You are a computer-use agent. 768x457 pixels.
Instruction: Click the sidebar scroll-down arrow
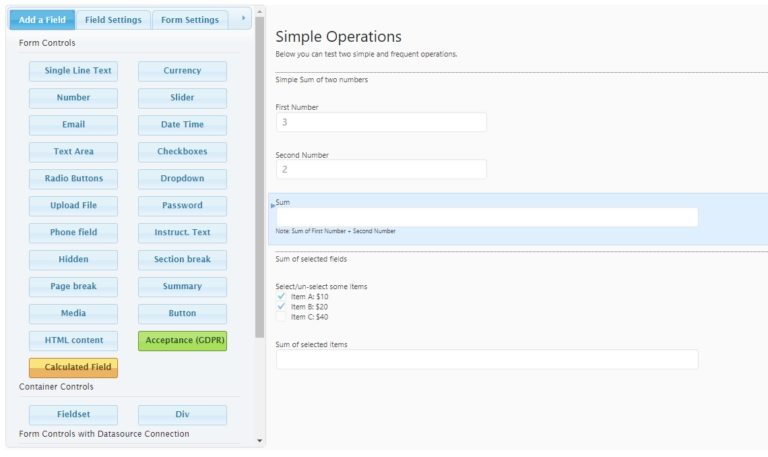pyautogui.click(x=260, y=441)
